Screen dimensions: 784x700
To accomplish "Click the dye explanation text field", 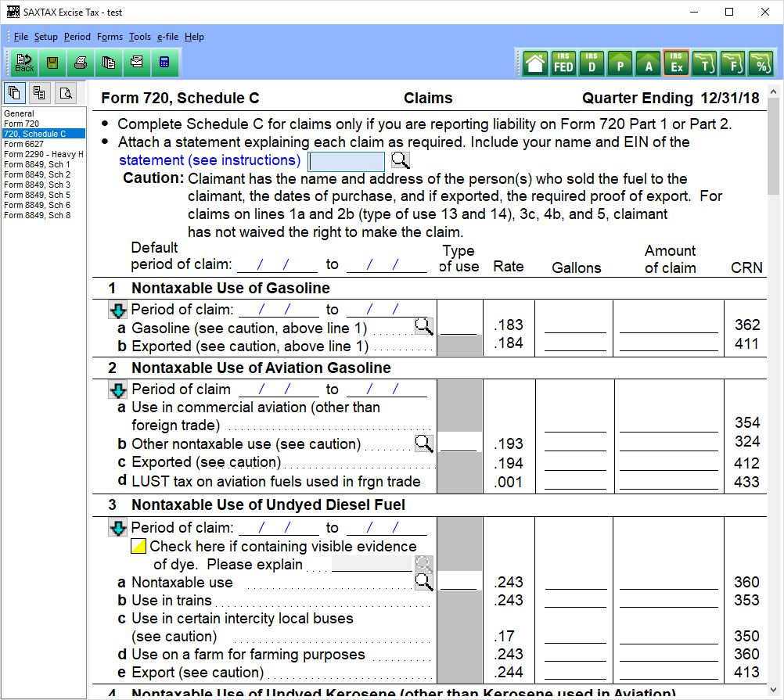I will tap(372, 564).
